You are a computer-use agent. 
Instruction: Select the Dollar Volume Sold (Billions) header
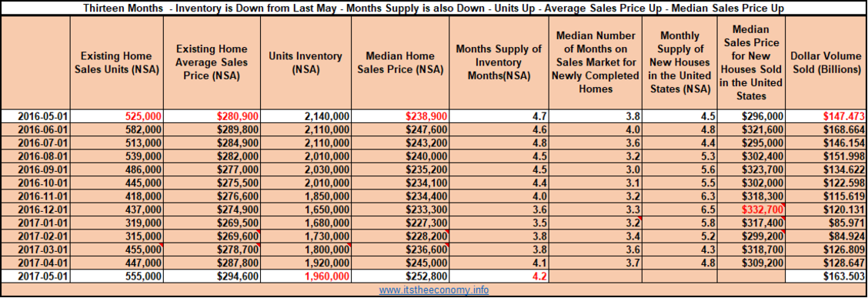coord(826,62)
